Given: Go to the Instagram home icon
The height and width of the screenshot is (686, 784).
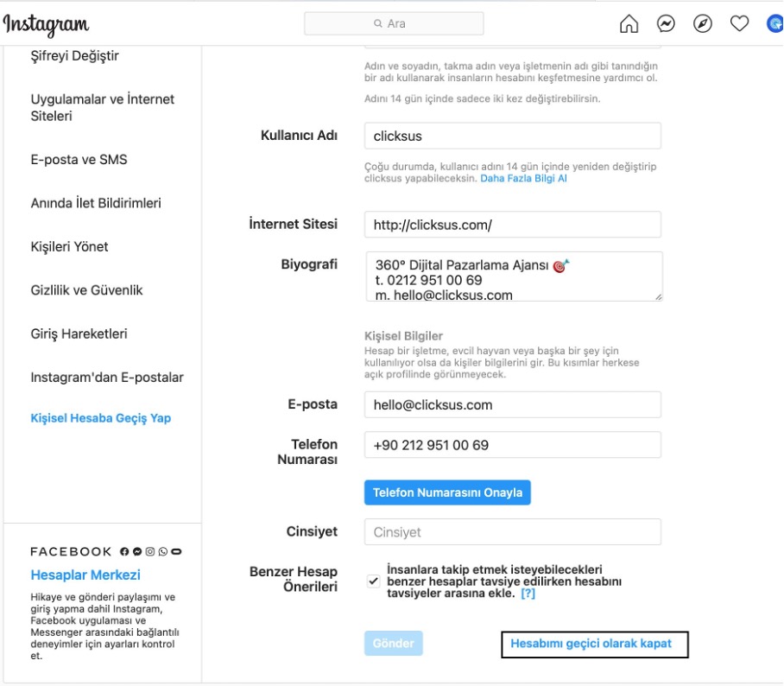Looking at the screenshot, I should [629, 24].
